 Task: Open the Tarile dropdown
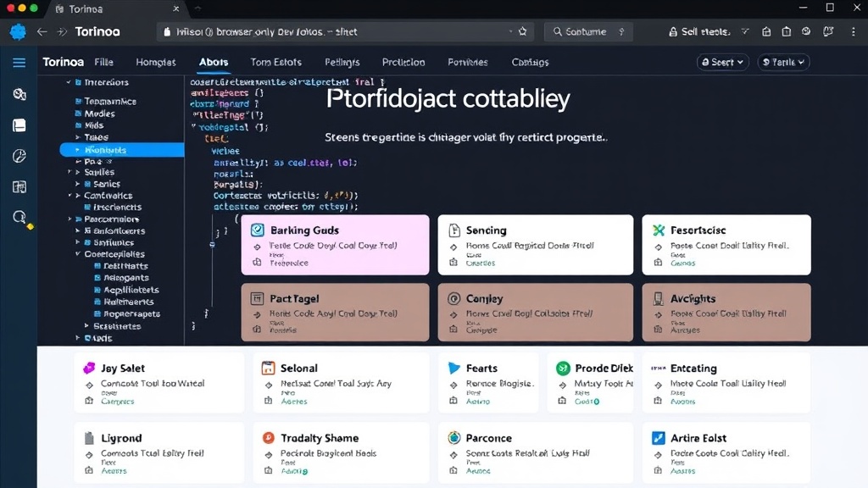pyautogui.click(x=783, y=62)
